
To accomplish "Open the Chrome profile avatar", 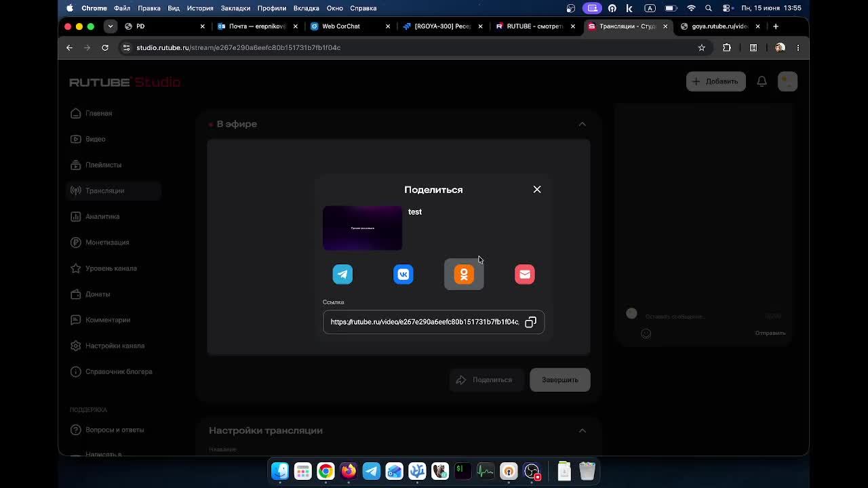I will [780, 47].
